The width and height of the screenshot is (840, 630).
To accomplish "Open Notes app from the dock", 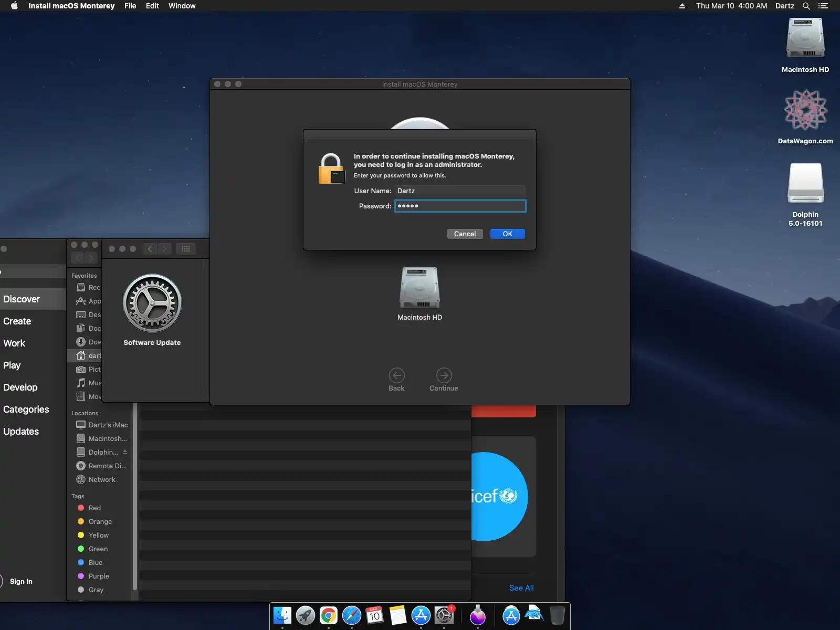I will pos(398,615).
